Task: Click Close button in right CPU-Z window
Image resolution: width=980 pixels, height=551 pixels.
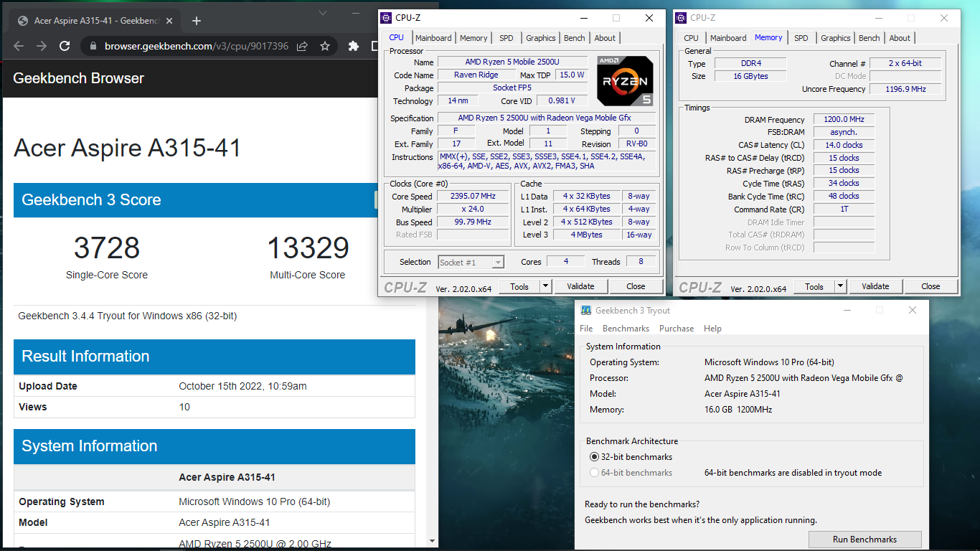Action: [930, 286]
